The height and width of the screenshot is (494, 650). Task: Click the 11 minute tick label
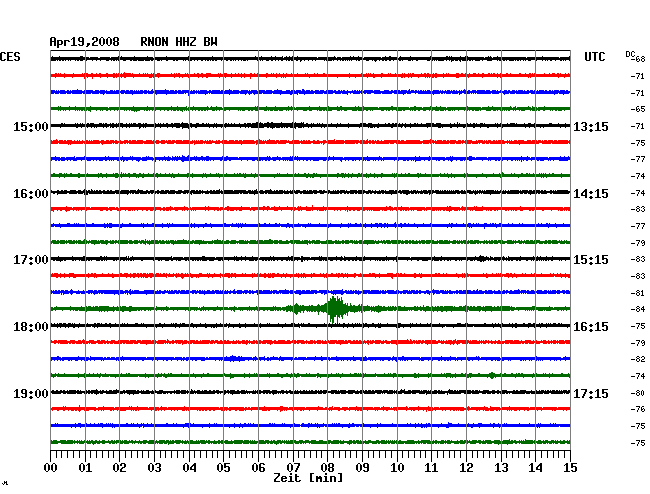click(432, 467)
